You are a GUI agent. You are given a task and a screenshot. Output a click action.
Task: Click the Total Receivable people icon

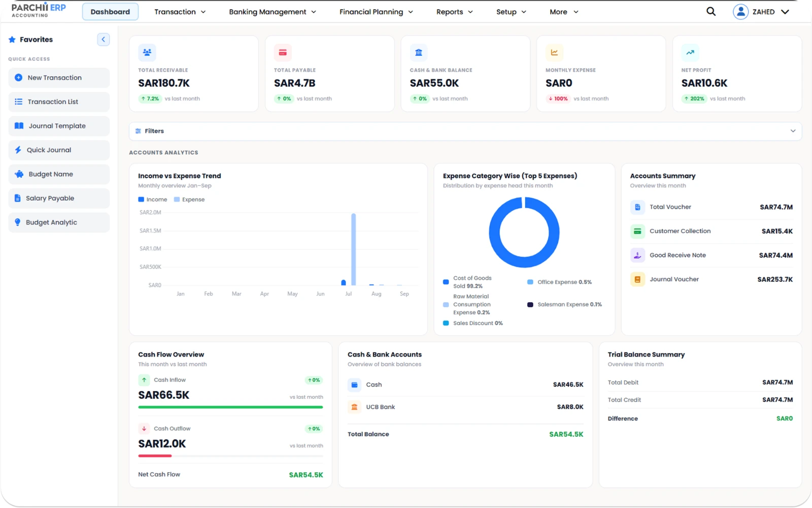pyautogui.click(x=147, y=52)
